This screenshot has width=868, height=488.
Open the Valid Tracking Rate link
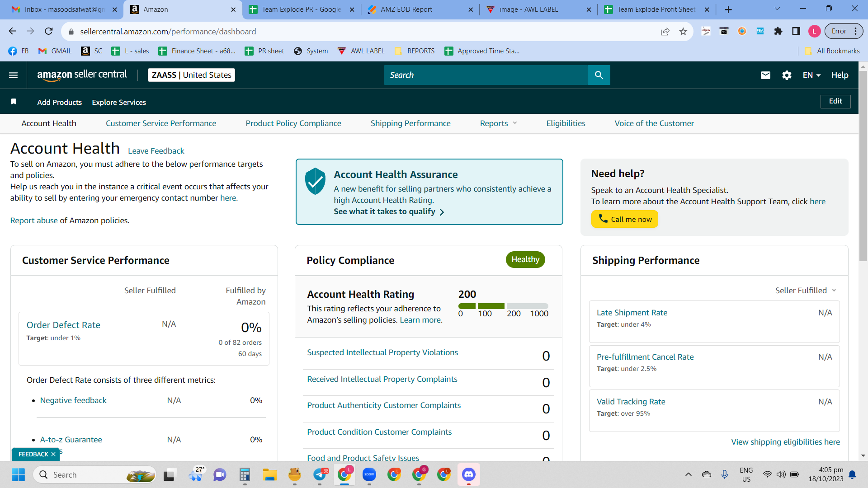pyautogui.click(x=631, y=402)
